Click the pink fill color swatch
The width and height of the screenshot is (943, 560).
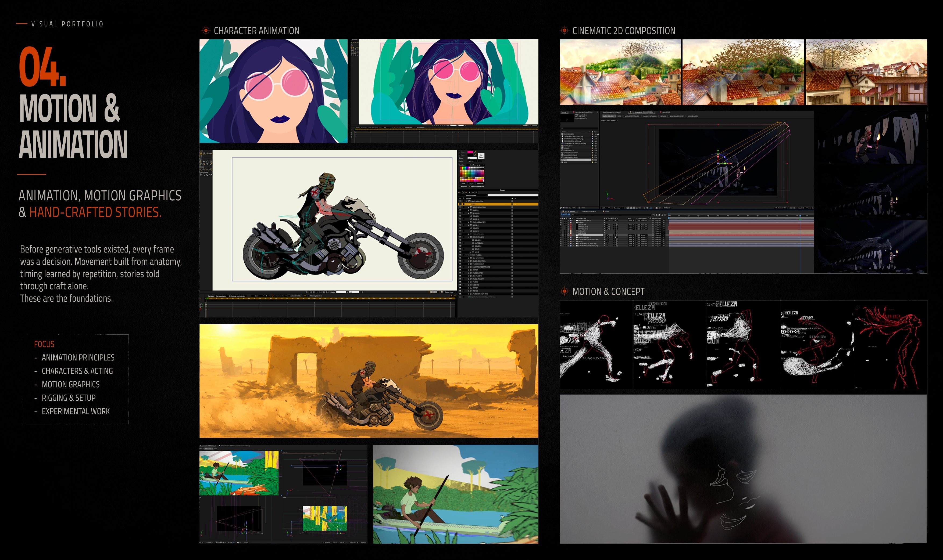(x=470, y=152)
